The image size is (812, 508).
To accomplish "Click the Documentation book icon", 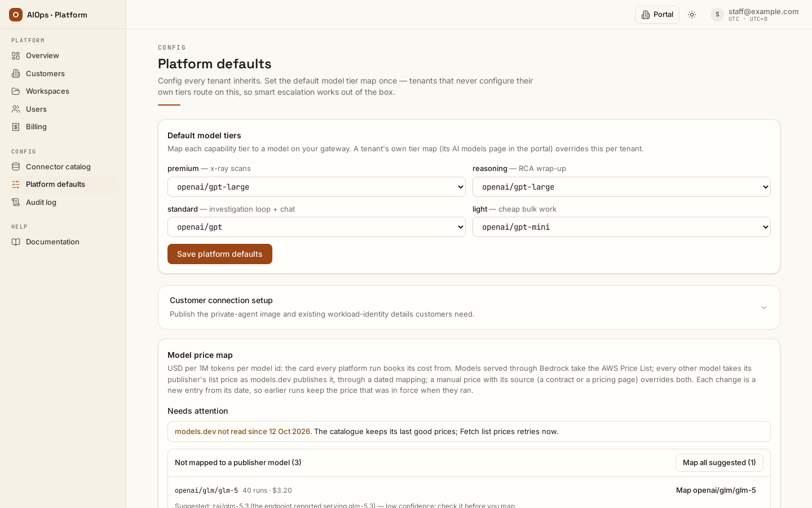I will tap(16, 242).
